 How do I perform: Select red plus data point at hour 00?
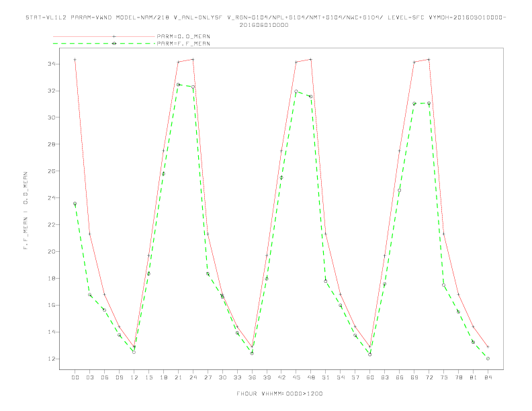[x=75, y=59]
